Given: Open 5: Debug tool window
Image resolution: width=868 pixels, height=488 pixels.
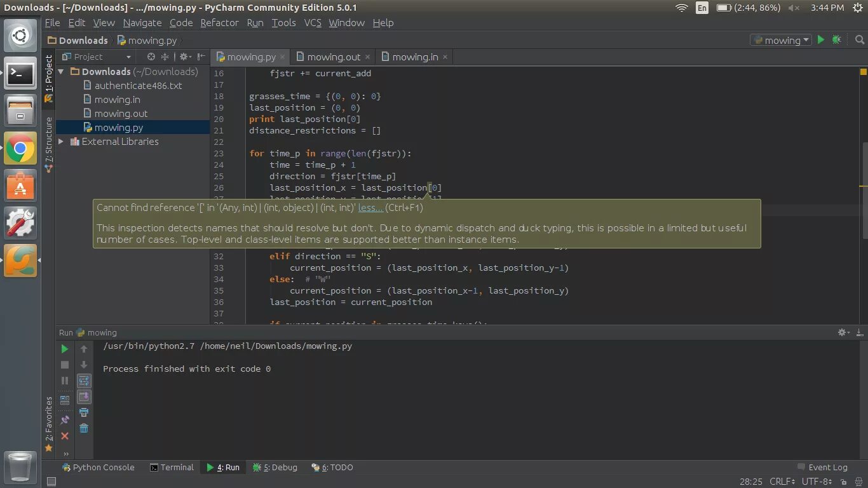Looking at the screenshot, I should pos(275,467).
